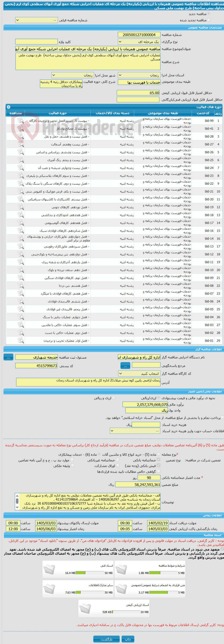The height and width of the screenshot is (644, 224).
Task: Open the اسناد ارزیابی کیفی folder icon
Action: point(85,608)
